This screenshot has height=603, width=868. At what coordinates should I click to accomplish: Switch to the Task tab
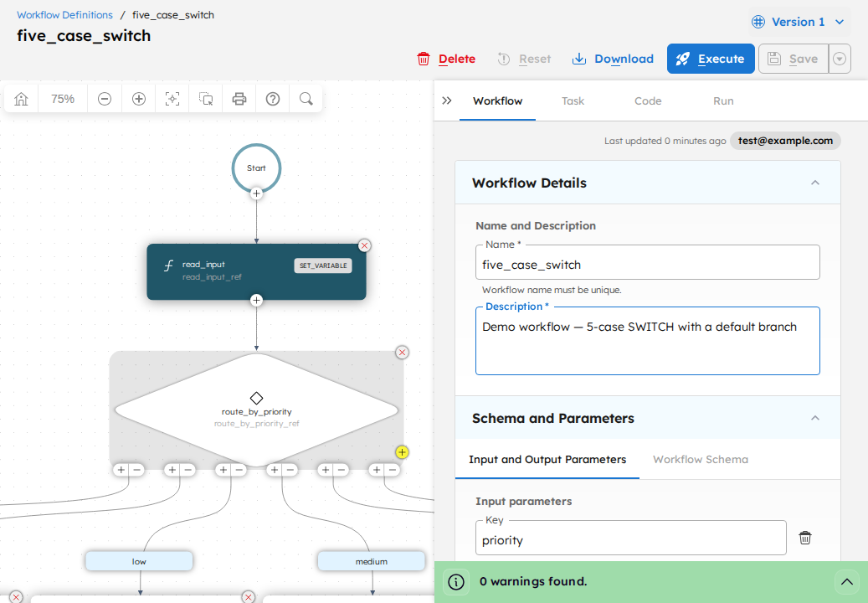[573, 101]
